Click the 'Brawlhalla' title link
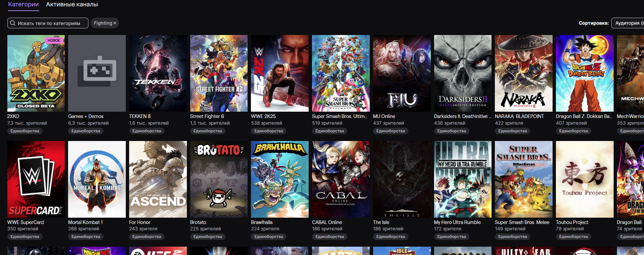This screenshot has width=644, height=255. (x=262, y=222)
